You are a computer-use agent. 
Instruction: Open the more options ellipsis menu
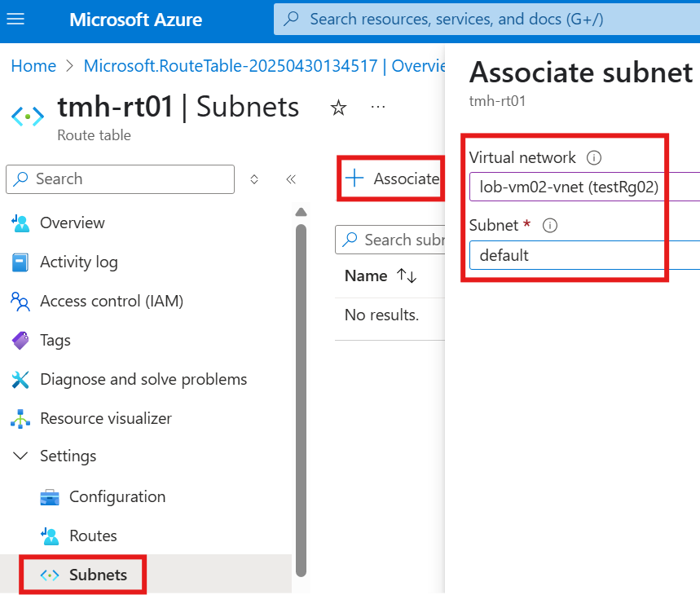[377, 107]
